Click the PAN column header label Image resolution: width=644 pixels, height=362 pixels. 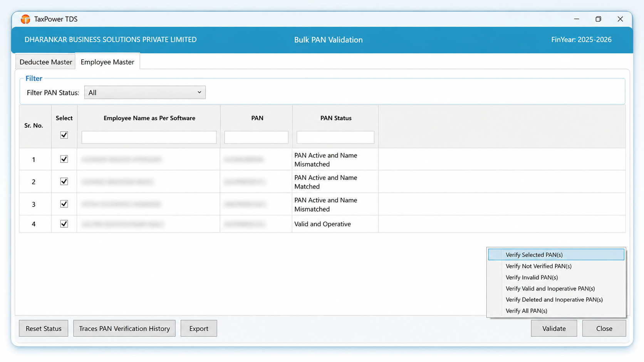[257, 118]
